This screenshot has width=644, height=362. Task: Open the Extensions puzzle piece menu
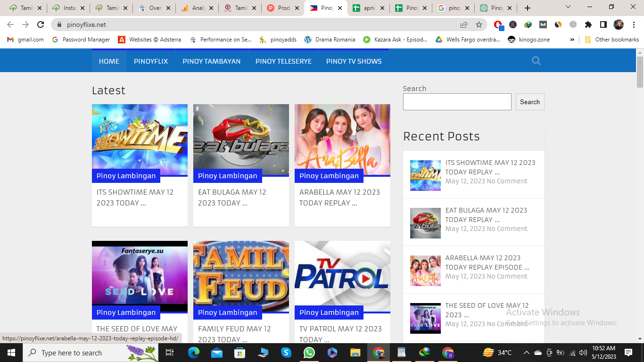tap(588, 25)
